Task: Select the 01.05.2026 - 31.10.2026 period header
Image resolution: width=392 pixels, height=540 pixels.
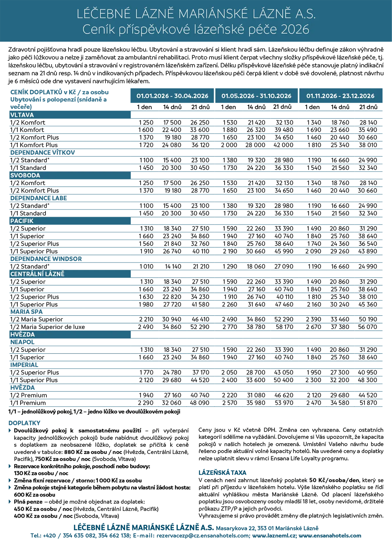Action: (256, 96)
